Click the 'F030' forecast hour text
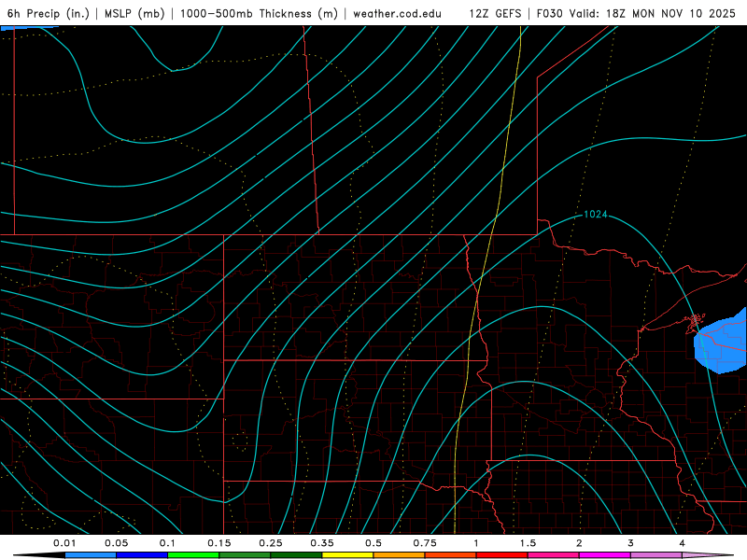Screen dimensions: 747x560 pos(549,14)
